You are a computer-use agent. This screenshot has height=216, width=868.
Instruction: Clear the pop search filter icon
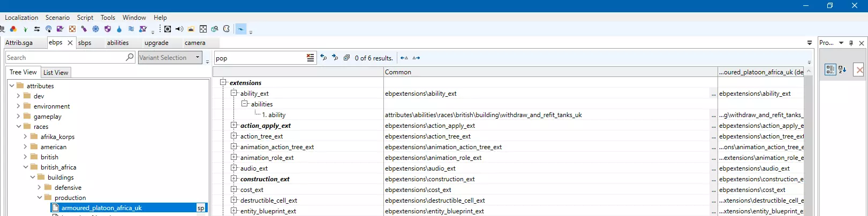click(311, 58)
